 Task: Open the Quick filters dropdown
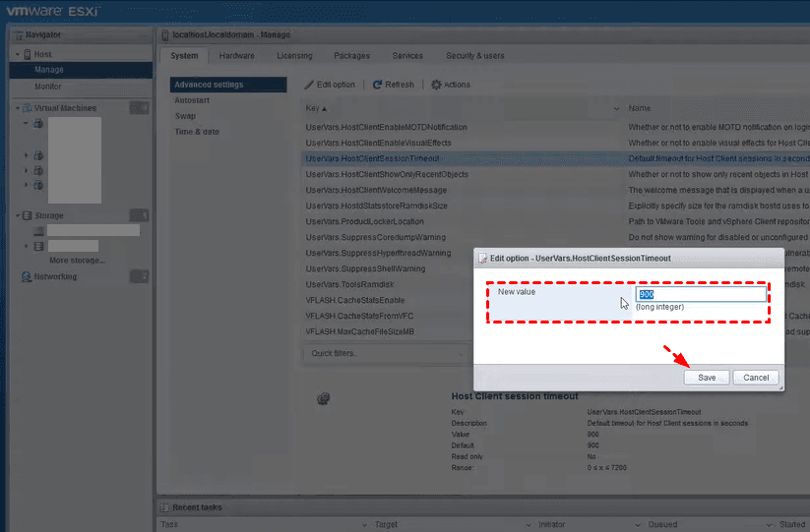[387, 353]
